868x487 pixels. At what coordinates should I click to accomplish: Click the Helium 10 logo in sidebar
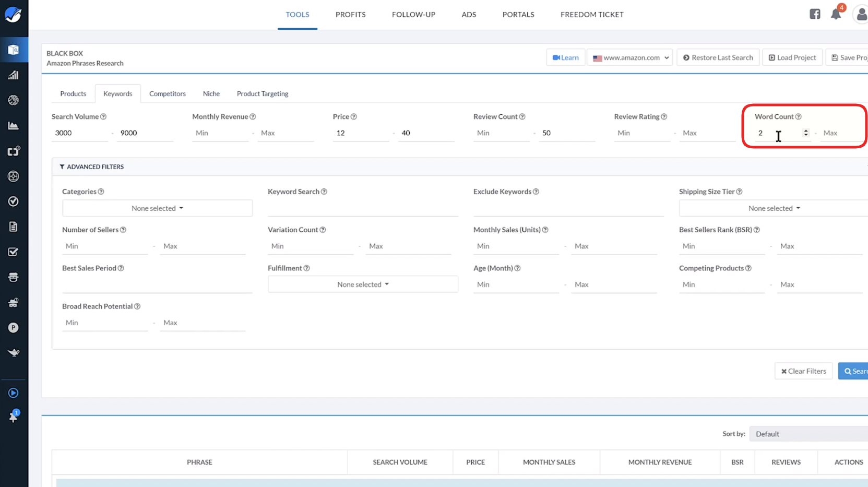[13, 15]
